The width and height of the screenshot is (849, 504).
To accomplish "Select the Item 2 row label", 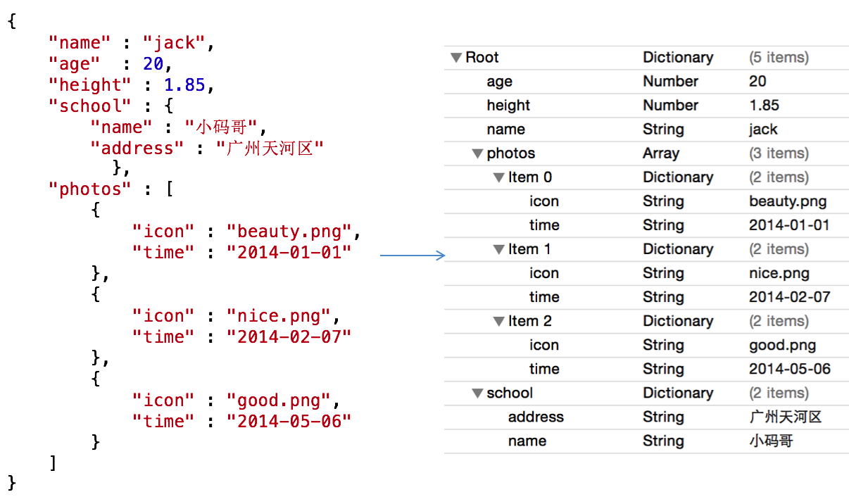I will [530, 321].
